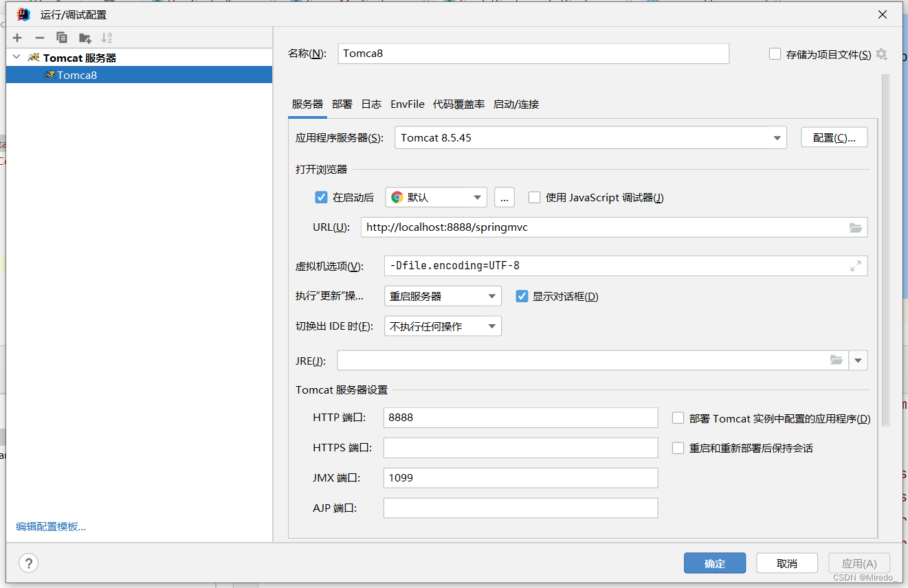Open 重启服务器 update action dropdown
Screen dimensions: 908x588
point(443,296)
